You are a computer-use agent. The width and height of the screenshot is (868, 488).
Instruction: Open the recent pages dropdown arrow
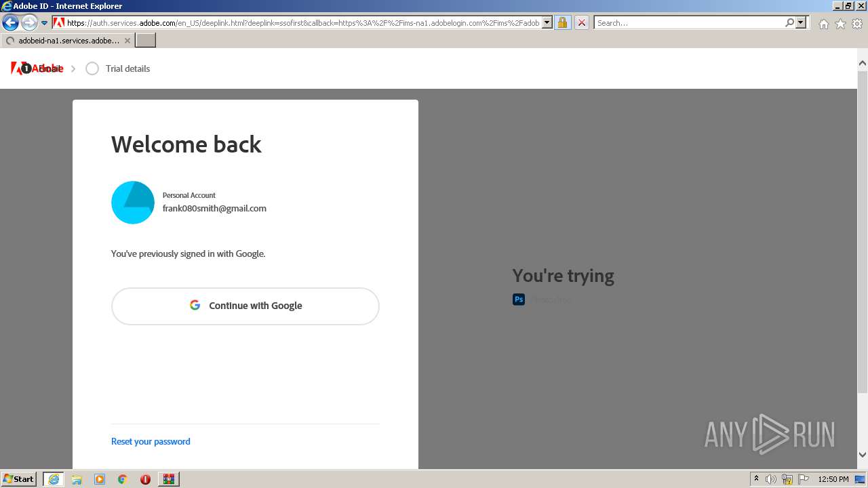44,23
